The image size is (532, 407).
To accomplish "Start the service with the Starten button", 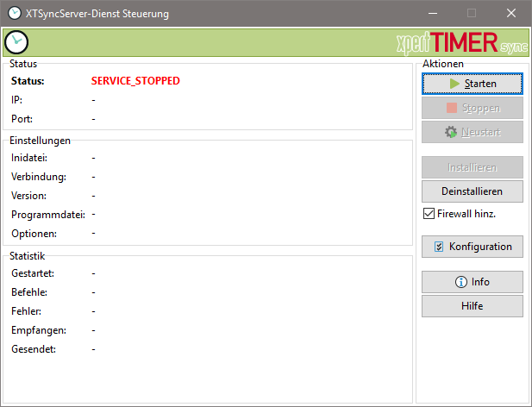I will tap(472, 84).
